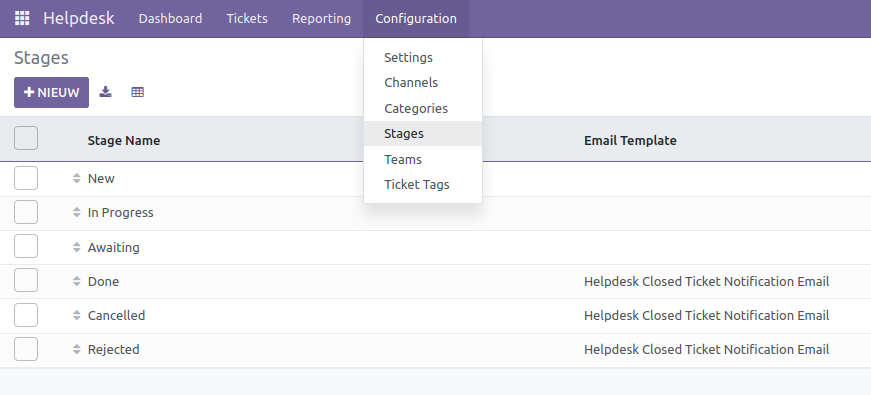Sort by Email Template column header
Screen dimensions: 871x395
click(x=630, y=141)
